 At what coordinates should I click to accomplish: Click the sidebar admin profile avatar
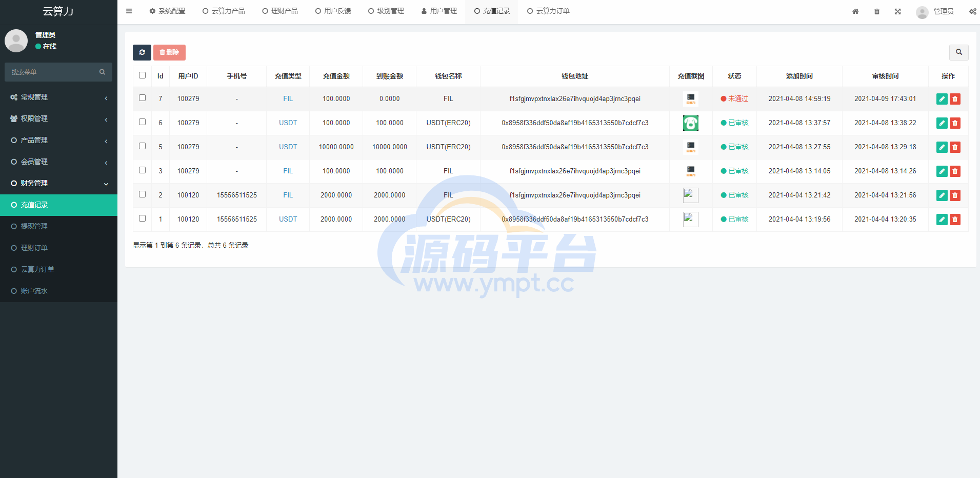tap(16, 41)
